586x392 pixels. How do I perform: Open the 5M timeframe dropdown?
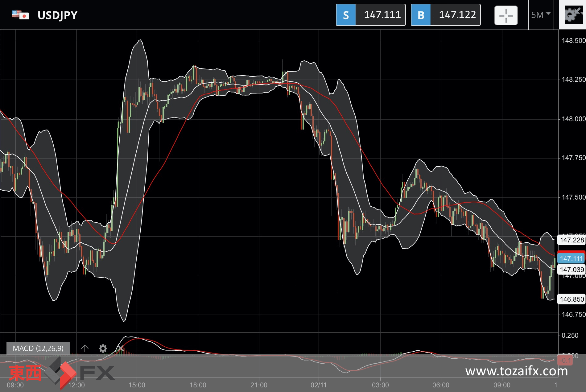point(541,15)
